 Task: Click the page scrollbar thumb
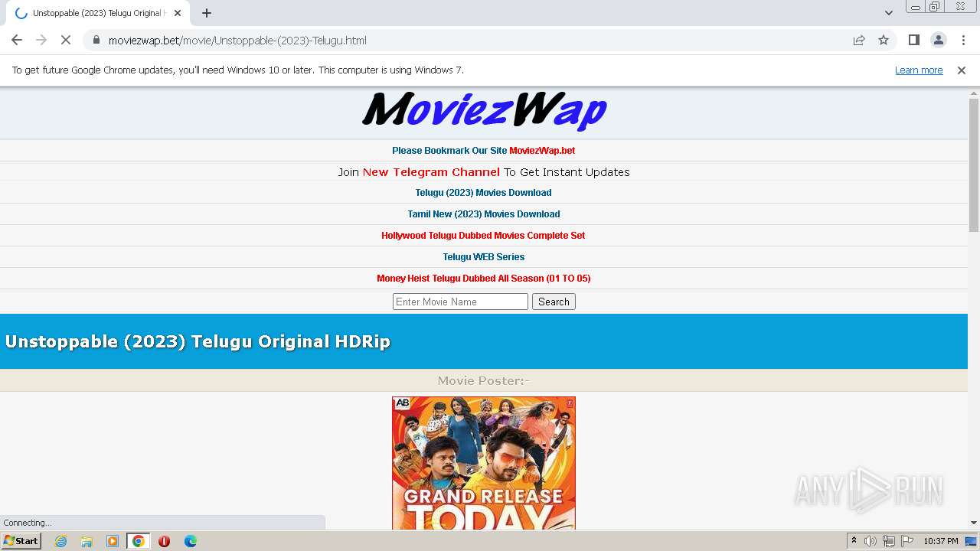tap(974, 165)
